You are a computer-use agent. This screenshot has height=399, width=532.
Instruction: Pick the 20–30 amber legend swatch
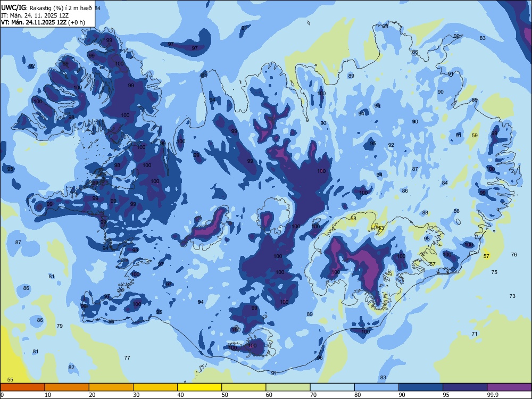(111, 387)
